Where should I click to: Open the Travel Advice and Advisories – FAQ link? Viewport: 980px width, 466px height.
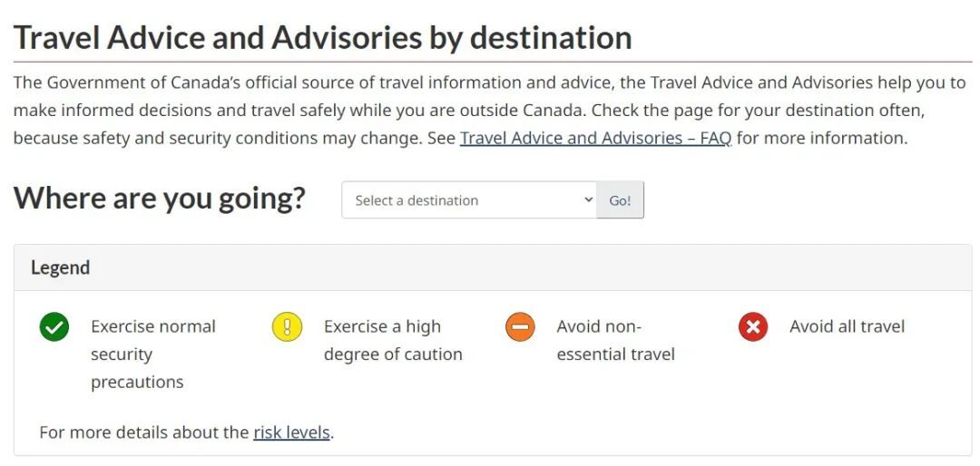[595, 139]
